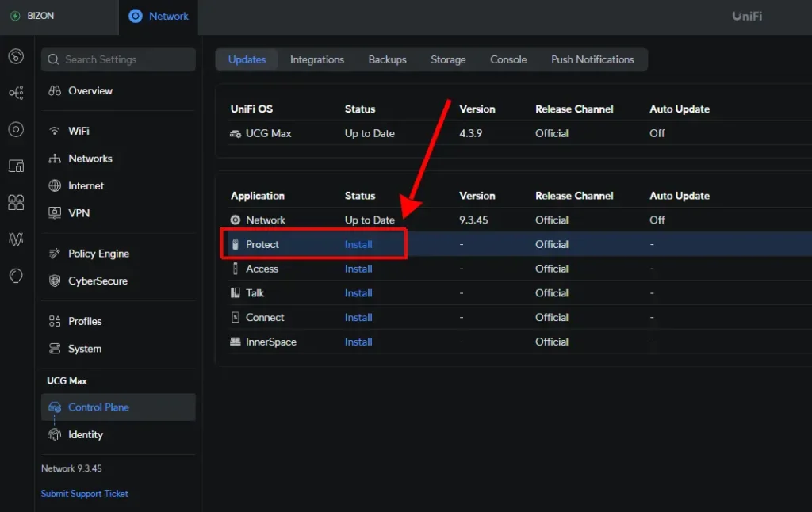Click the UCG Max Auto Update Off value
The image size is (812, 512).
pyautogui.click(x=657, y=134)
